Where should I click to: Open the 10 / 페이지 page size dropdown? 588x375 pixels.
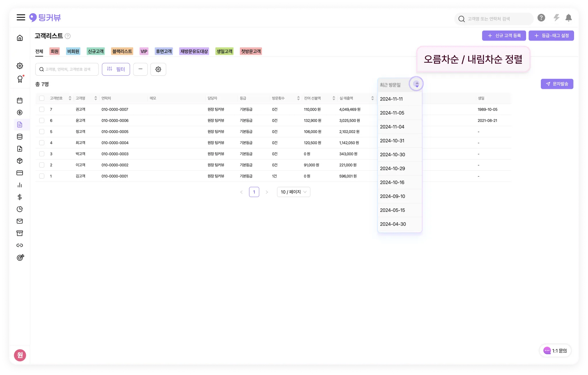[293, 192]
